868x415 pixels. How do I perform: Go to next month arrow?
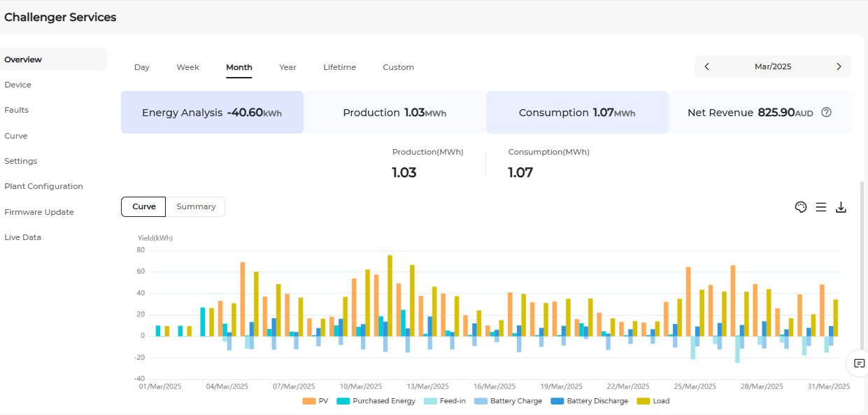tap(839, 66)
